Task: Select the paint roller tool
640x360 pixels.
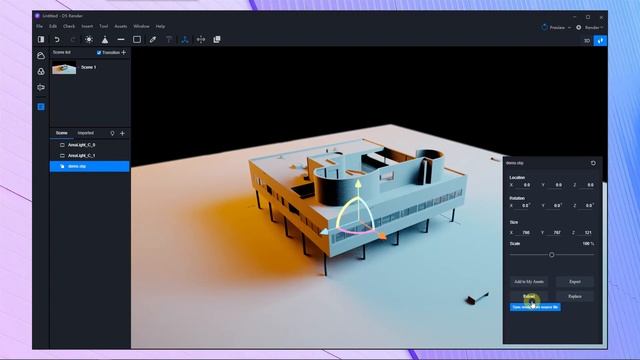Action: click(169, 40)
